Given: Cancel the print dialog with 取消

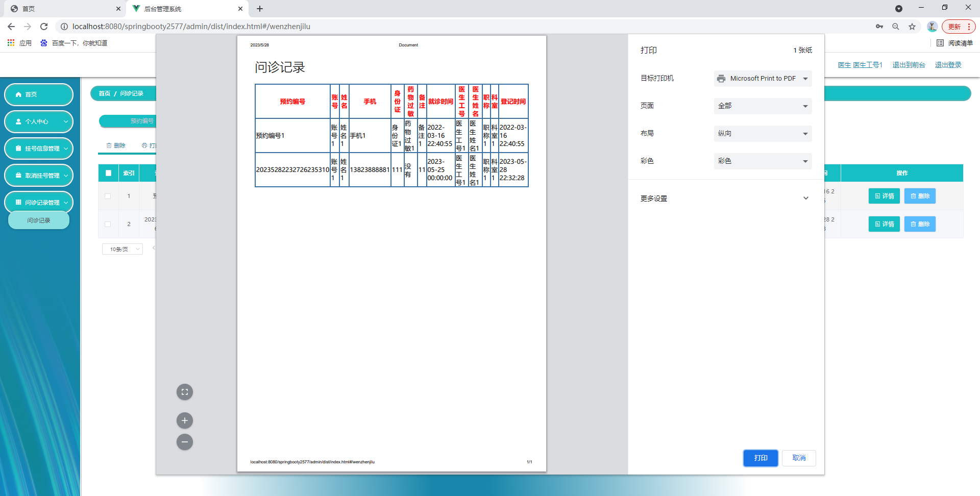Looking at the screenshot, I should pos(799,458).
